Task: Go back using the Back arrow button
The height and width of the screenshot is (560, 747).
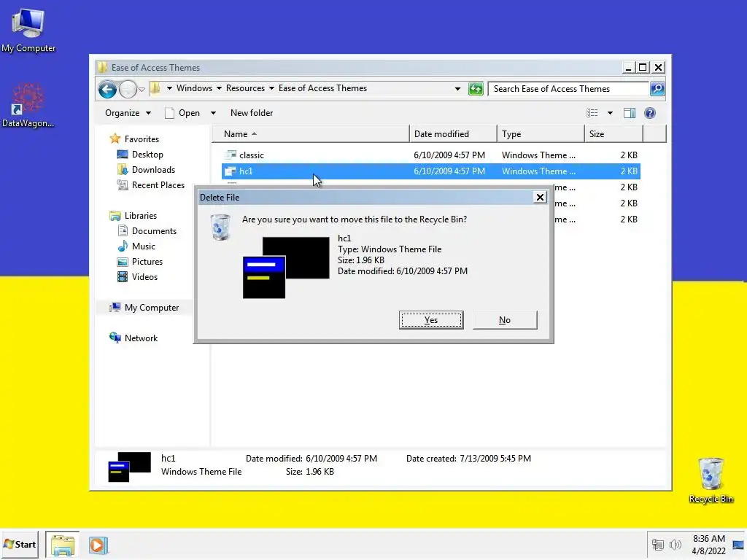Action: [x=108, y=89]
